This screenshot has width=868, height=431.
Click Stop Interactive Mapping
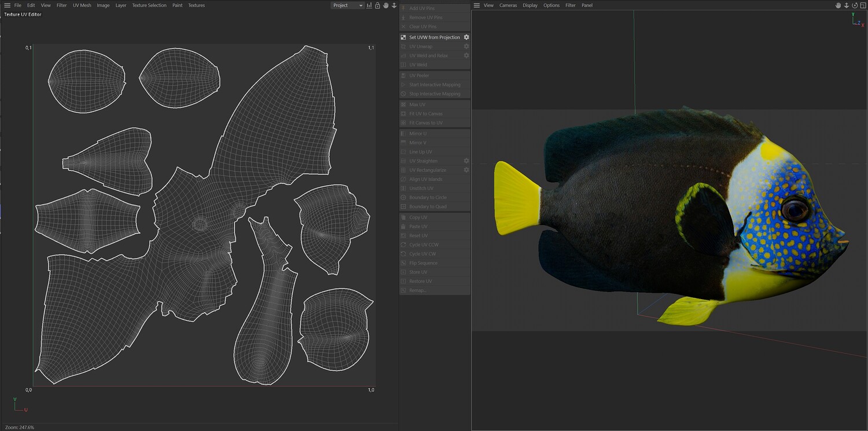click(x=435, y=94)
